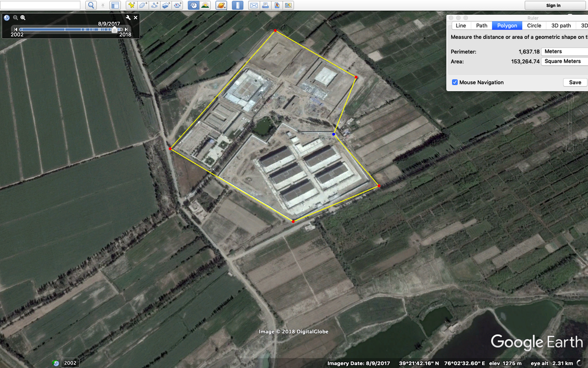
Task: Click the Print icon in the toolbar
Action: pyautogui.click(x=265, y=5)
